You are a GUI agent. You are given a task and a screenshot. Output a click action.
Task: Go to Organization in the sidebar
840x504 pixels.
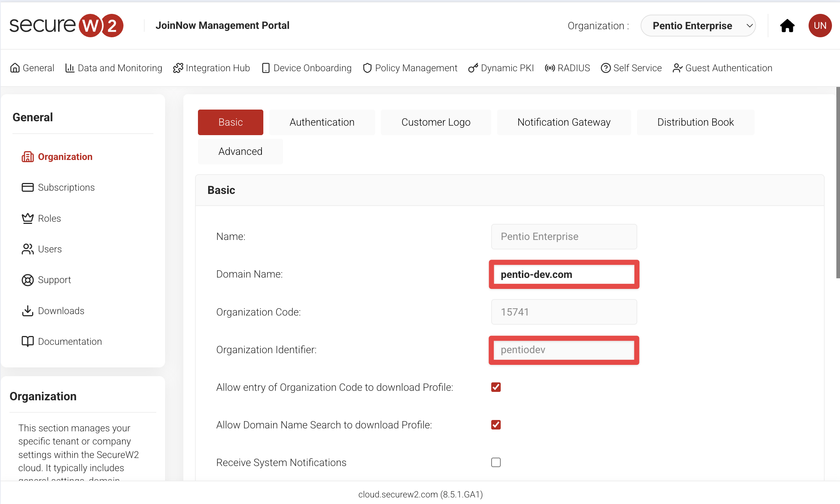click(57, 157)
